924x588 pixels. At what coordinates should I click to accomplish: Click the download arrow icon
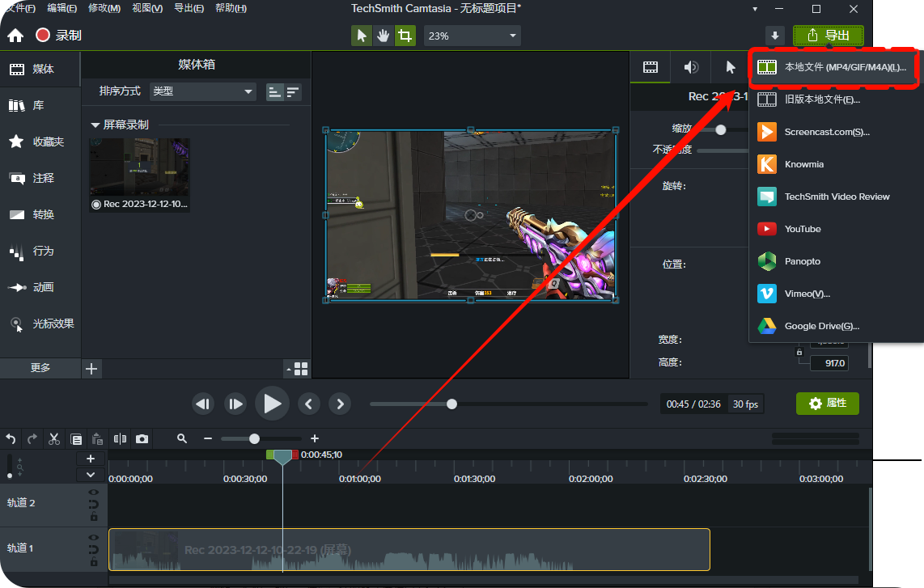point(775,36)
